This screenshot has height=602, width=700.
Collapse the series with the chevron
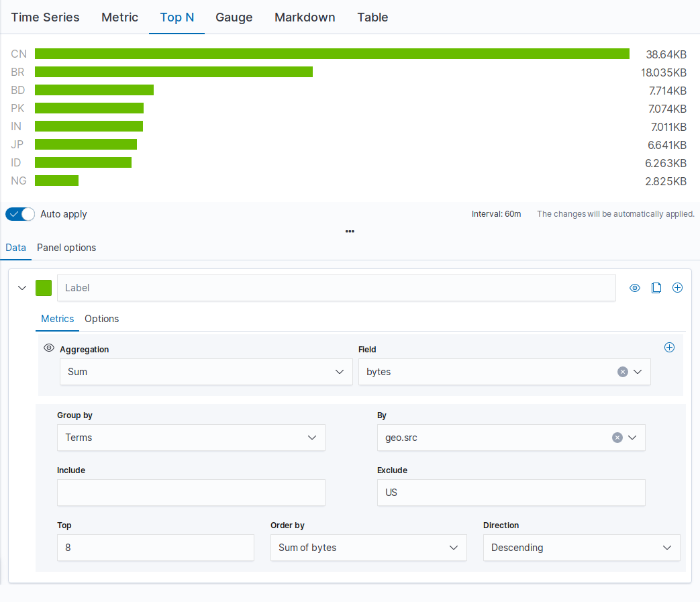click(22, 288)
